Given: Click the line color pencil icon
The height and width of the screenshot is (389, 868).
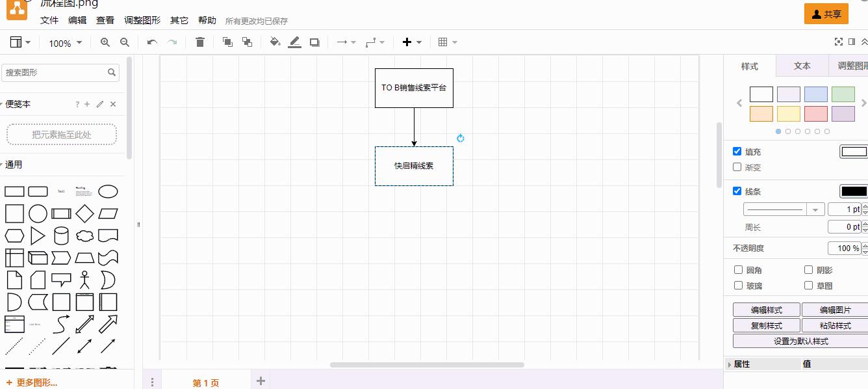Looking at the screenshot, I should pos(294,42).
